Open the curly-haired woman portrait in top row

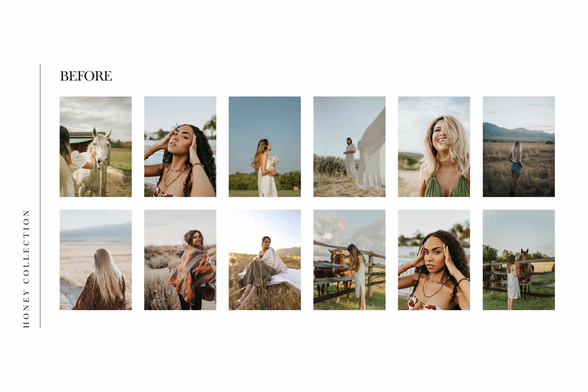pos(180,147)
